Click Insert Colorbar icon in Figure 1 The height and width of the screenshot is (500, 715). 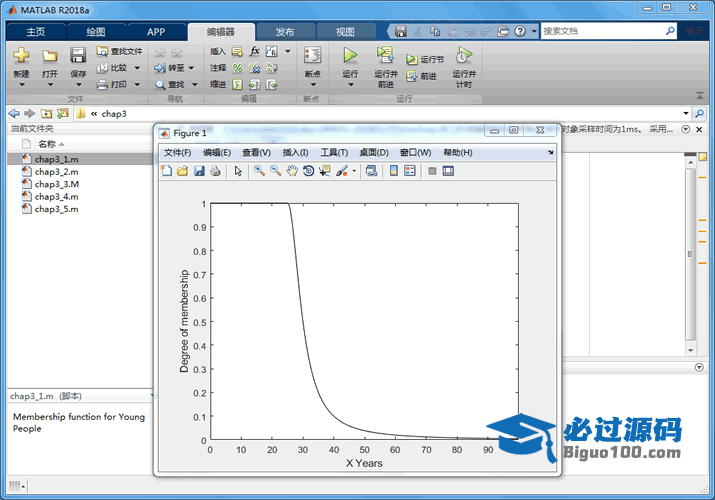(x=394, y=171)
